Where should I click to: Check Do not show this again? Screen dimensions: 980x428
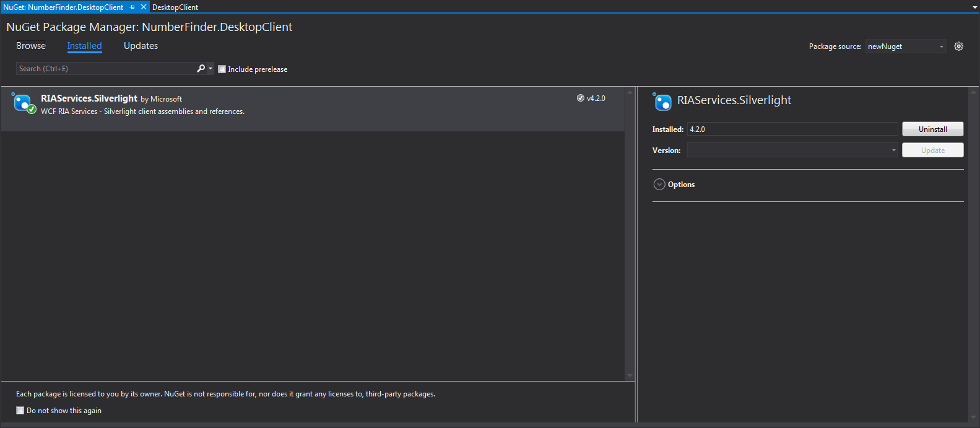20,411
